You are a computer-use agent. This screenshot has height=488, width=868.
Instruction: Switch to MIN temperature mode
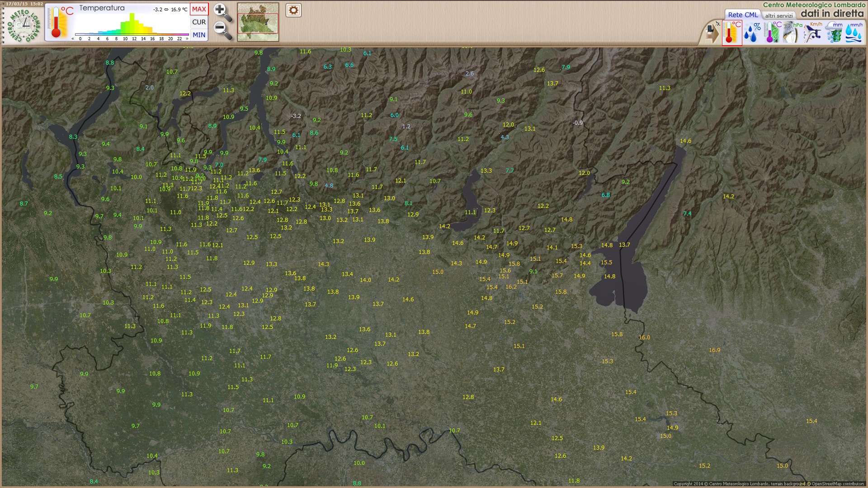199,35
